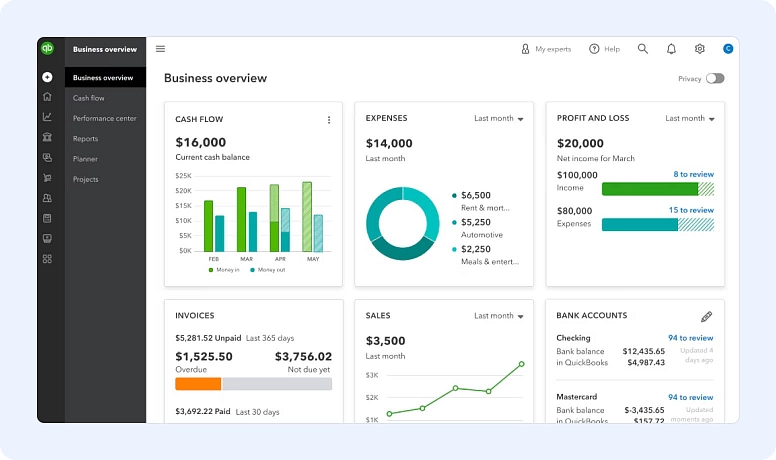
Task: Collapse navigation with the hamburger menu icon
Action: click(x=160, y=49)
